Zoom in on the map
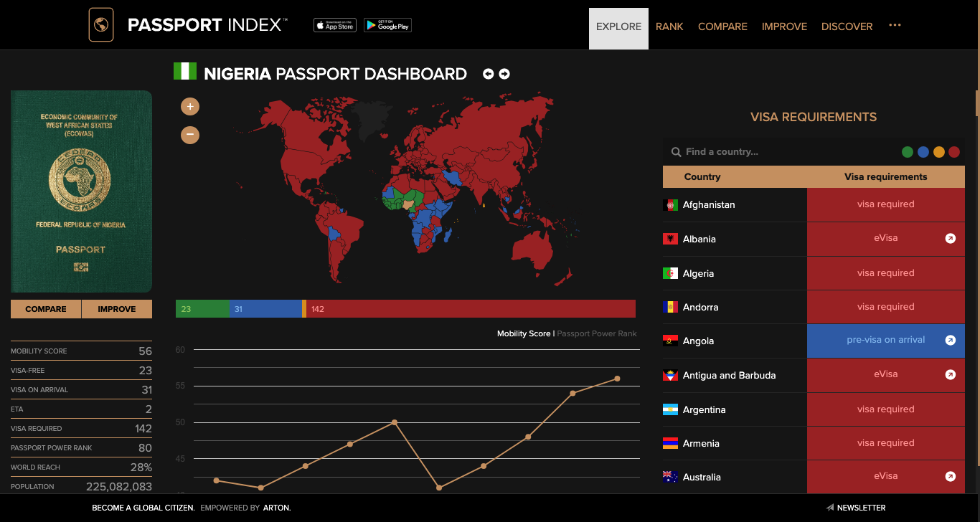Image resolution: width=980 pixels, height=522 pixels. click(190, 107)
